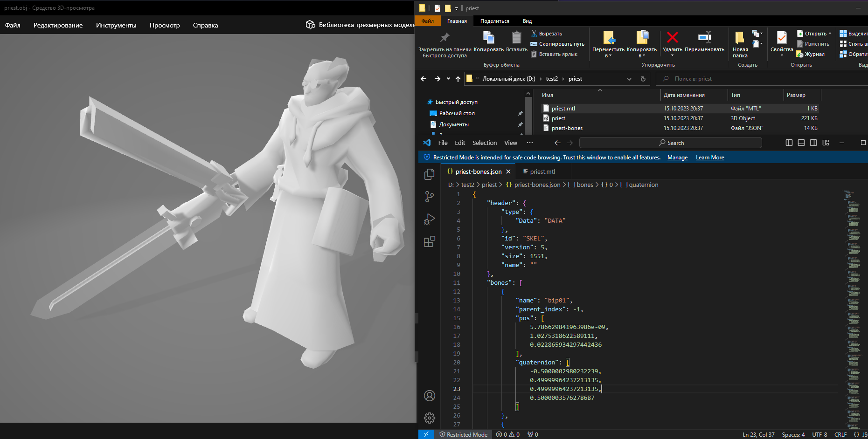Open the Инструменты menu in 3D Viewer
Image resolution: width=868 pixels, height=439 pixels.
click(x=116, y=25)
